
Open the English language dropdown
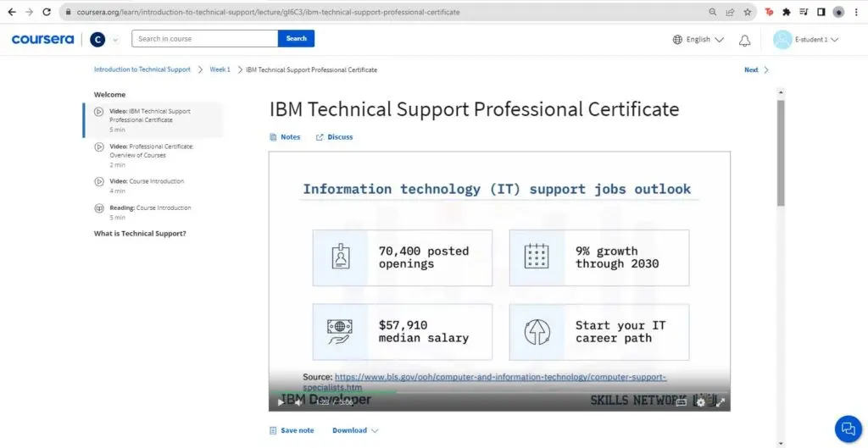pyautogui.click(x=704, y=40)
